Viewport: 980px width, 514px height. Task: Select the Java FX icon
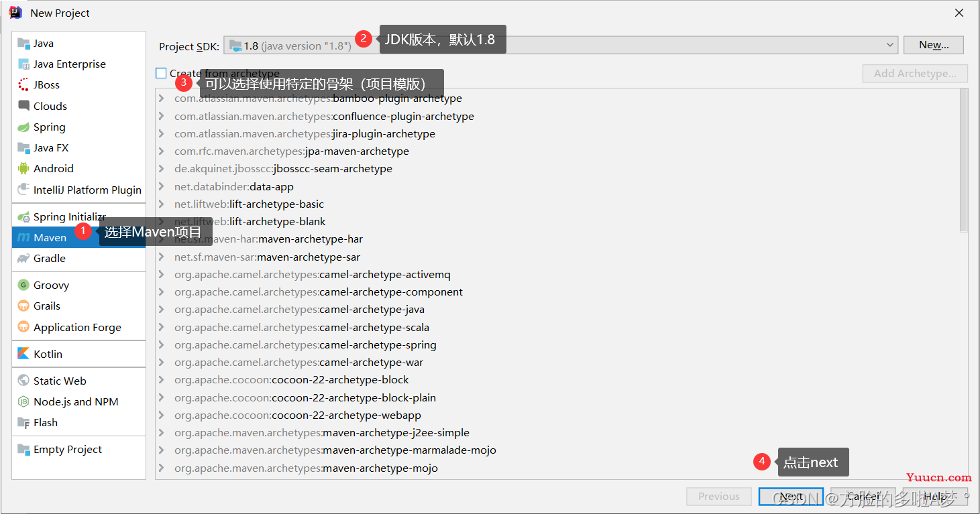coord(24,148)
